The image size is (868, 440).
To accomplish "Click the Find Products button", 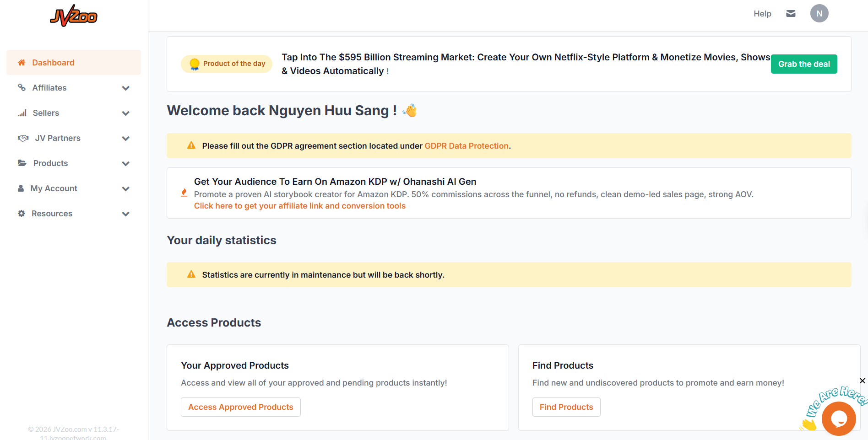I will tap(566, 407).
